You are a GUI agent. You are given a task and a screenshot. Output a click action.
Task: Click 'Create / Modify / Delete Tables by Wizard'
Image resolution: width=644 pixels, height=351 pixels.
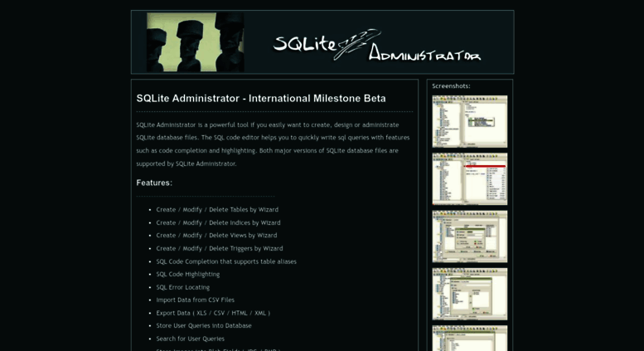pyautogui.click(x=217, y=210)
